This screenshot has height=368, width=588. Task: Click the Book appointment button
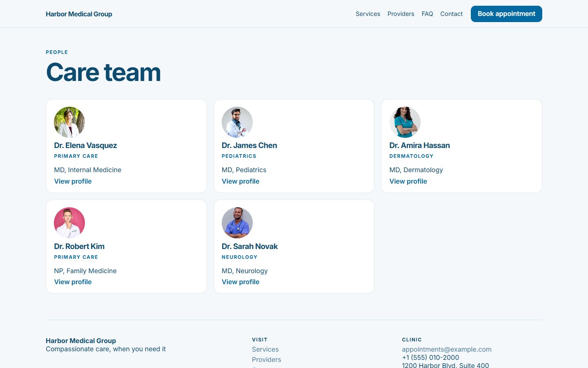click(506, 14)
